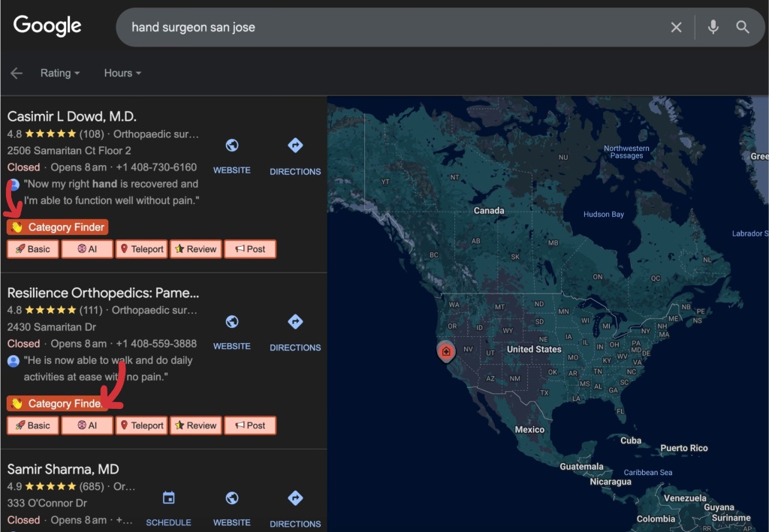
Task: Open the Casimir L Dowd, M.D. listing
Action: point(71,116)
